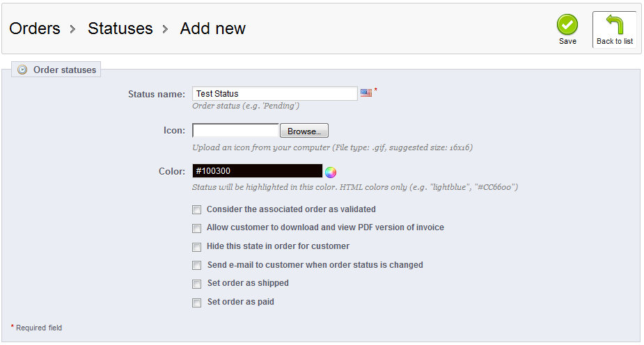Click the Order statuses clock icon
This screenshot has width=644, height=345.
22,70
